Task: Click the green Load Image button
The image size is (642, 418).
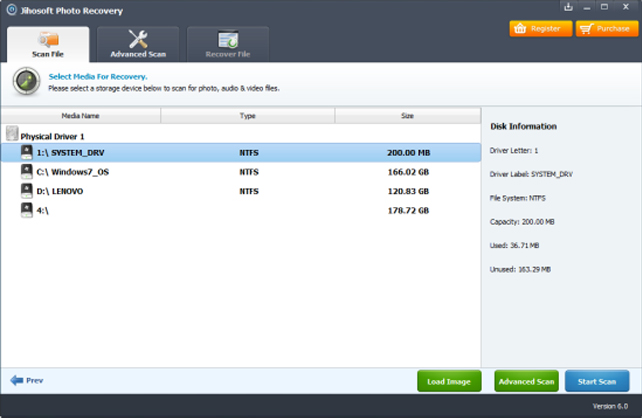Action: (x=448, y=381)
